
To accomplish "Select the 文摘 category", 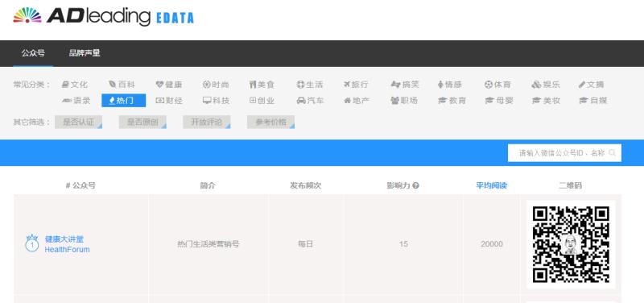I will pyautogui.click(x=592, y=85).
